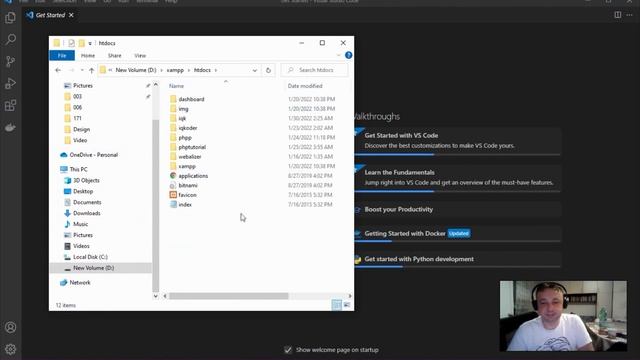The height and width of the screenshot is (360, 640).
Task: Sort by the Name column header
Action: pos(176,86)
